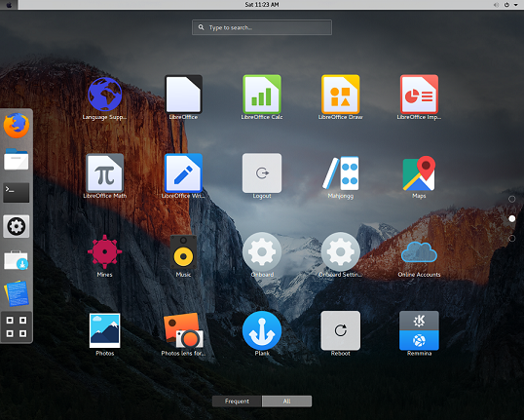Toggle the show applications grid button
The height and width of the screenshot is (420, 524).
tap(17, 326)
